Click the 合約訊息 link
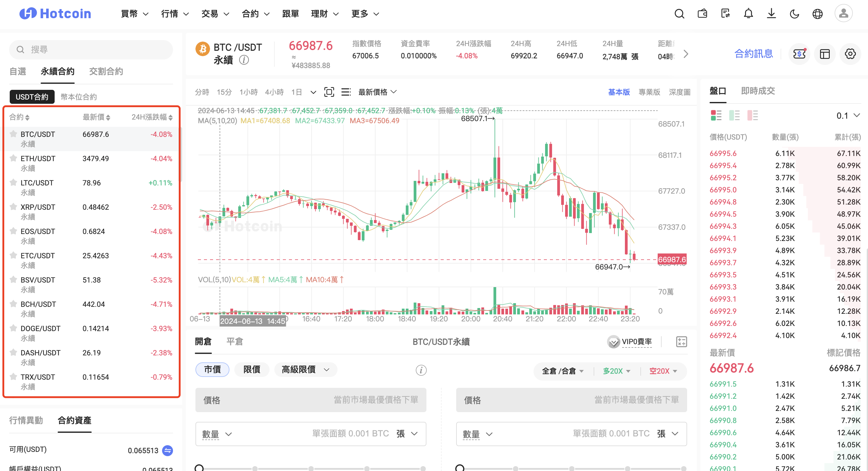This screenshot has width=868, height=471. click(x=754, y=54)
